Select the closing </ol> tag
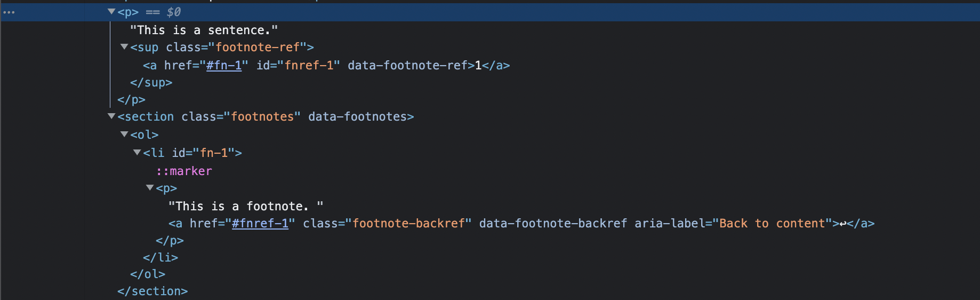The image size is (980, 300). (x=148, y=274)
